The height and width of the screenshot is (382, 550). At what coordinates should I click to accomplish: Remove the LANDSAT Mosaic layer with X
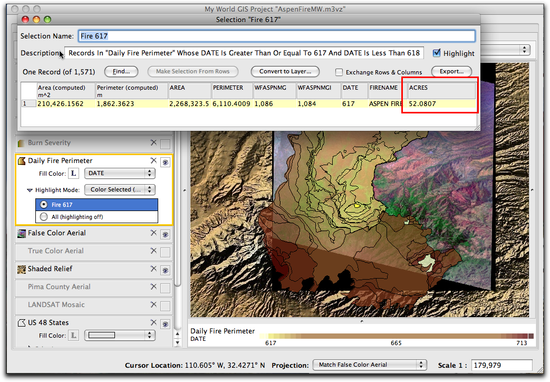point(153,304)
